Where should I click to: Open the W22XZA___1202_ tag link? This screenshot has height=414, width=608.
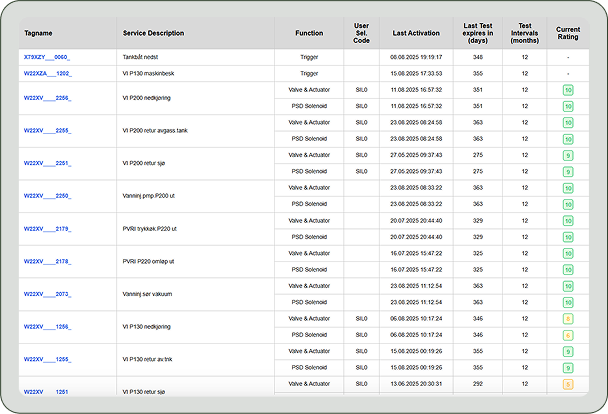47,73
